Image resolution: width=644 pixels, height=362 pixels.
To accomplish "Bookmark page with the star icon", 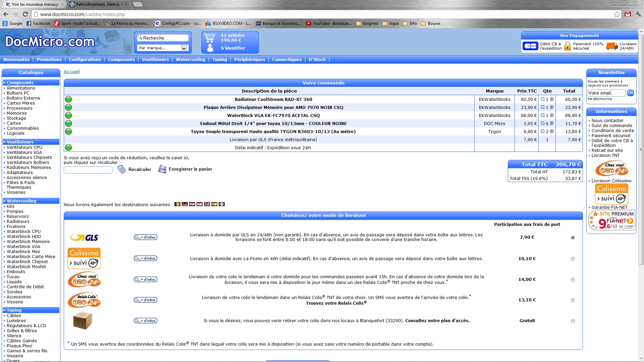I will [617, 14].
